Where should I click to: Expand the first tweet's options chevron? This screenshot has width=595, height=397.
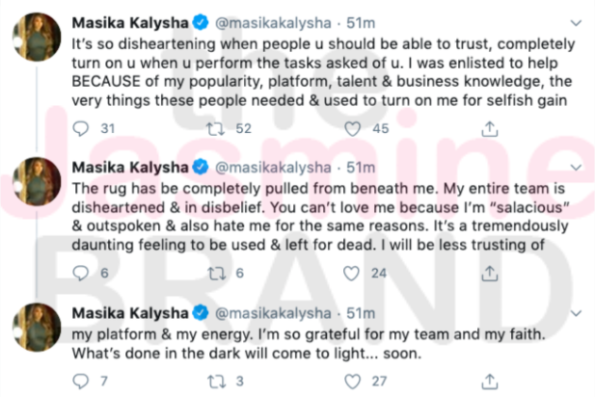576,23
